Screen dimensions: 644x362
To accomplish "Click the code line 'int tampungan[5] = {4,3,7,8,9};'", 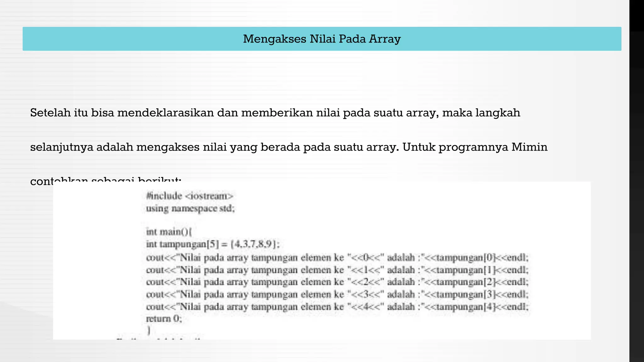I will pos(213,244).
